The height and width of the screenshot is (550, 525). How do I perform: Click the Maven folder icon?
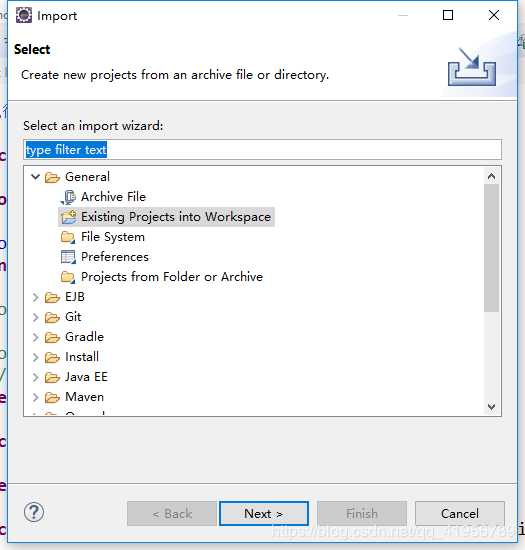pos(52,397)
